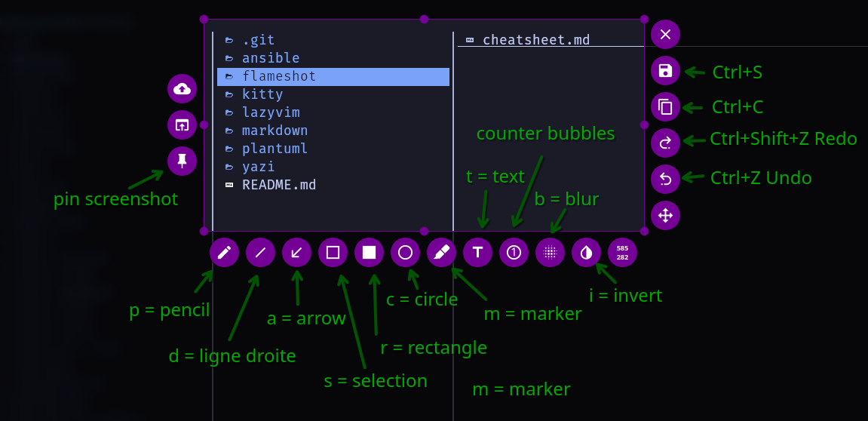
Task: Select the filled Rectangle tool
Action: (370, 253)
